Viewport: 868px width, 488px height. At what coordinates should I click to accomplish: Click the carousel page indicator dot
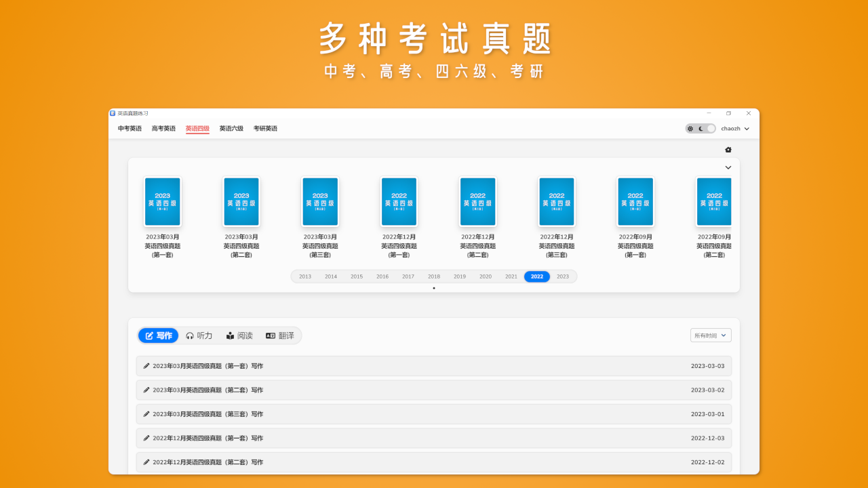(433, 287)
